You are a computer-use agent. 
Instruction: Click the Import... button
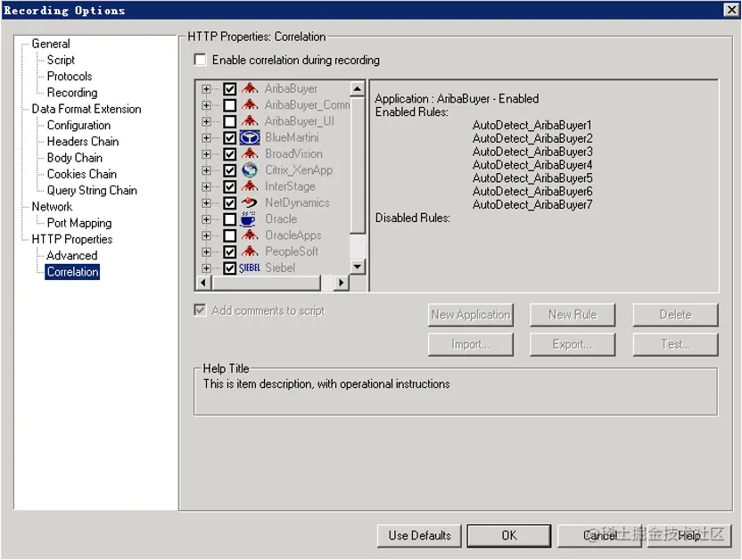471,344
